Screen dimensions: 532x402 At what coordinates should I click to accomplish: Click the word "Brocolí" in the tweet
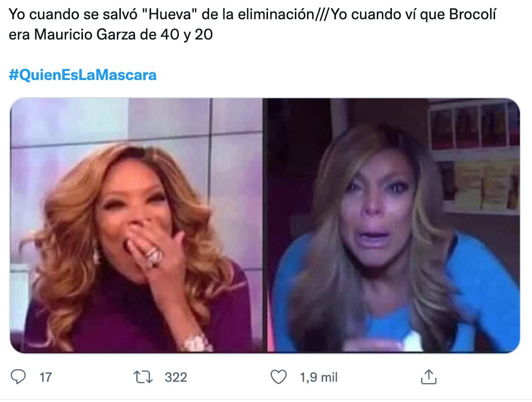click(x=473, y=14)
